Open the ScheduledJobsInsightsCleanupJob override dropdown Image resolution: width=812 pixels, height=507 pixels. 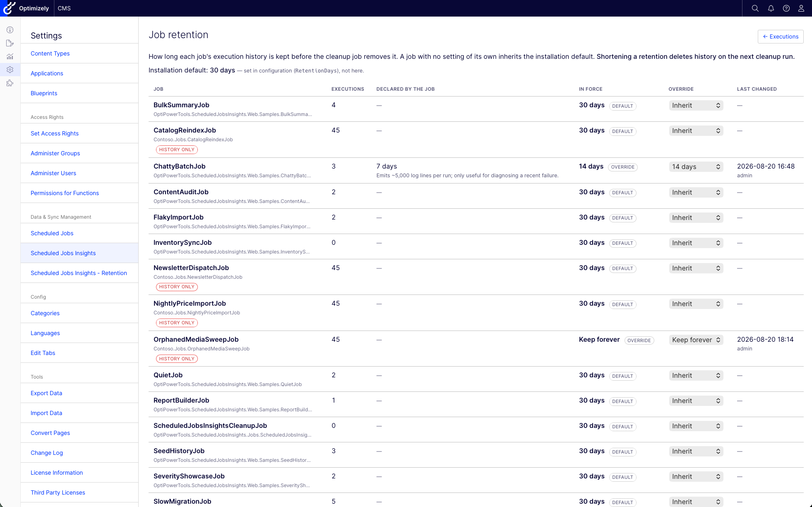click(x=696, y=426)
